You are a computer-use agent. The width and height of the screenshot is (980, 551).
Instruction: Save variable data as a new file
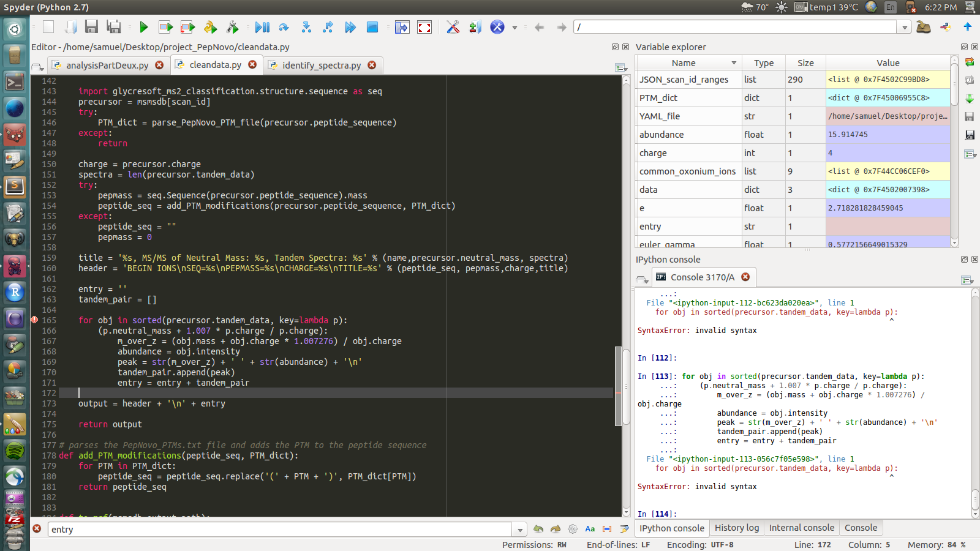pyautogui.click(x=970, y=135)
